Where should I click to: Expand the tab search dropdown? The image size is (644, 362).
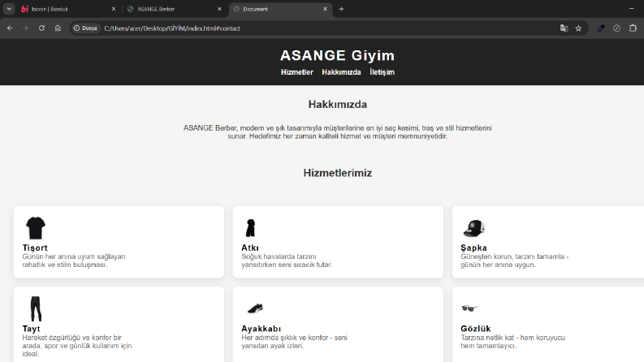[9, 9]
